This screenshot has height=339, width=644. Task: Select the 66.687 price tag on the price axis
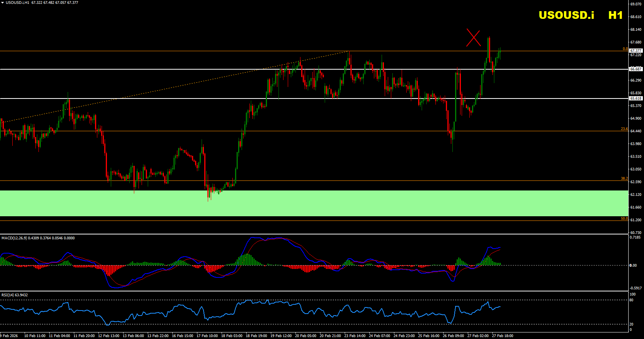636,69
